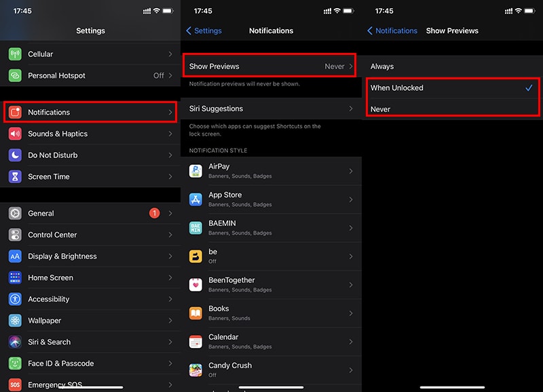Tap the Wi-Fi status icon on Settings screen
This screenshot has width=543, height=392.
coord(157,11)
